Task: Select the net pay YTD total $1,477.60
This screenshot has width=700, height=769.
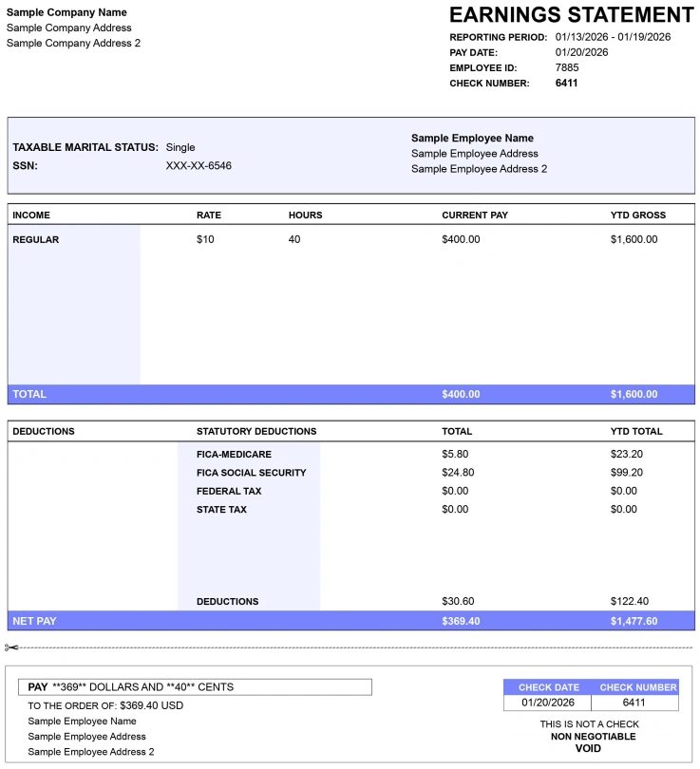Action: (x=634, y=621)
